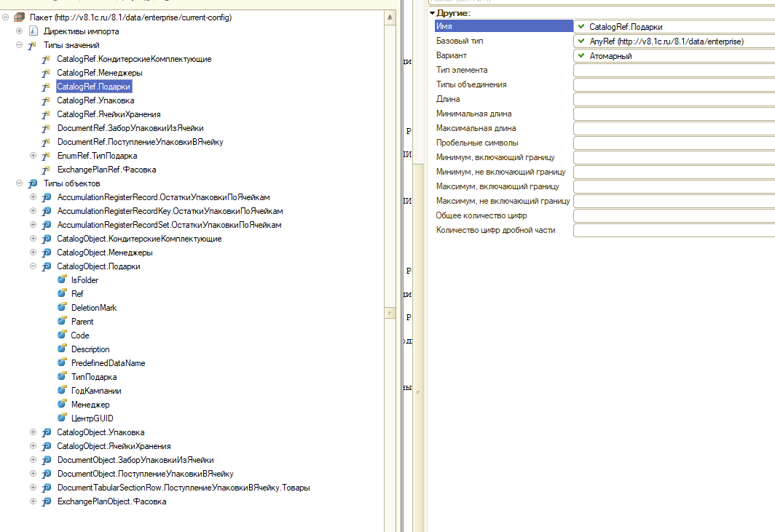Click the Типы объектов folder icon

pos(33,183)
